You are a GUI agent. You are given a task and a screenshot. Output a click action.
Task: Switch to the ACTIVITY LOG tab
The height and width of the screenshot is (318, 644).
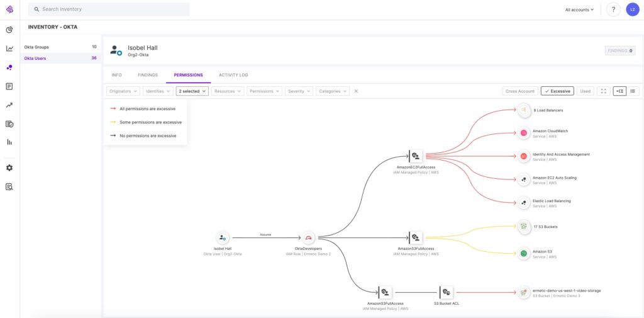click(233, 75)
